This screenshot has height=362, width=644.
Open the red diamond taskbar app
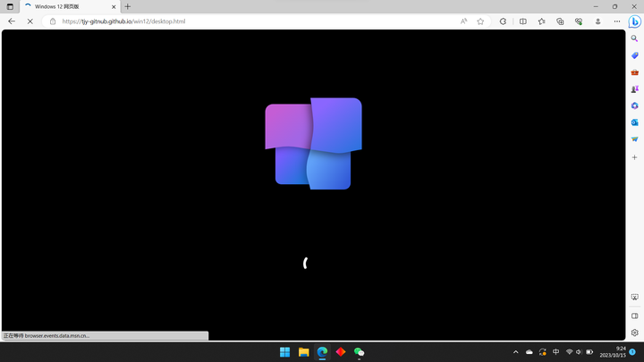341,352
